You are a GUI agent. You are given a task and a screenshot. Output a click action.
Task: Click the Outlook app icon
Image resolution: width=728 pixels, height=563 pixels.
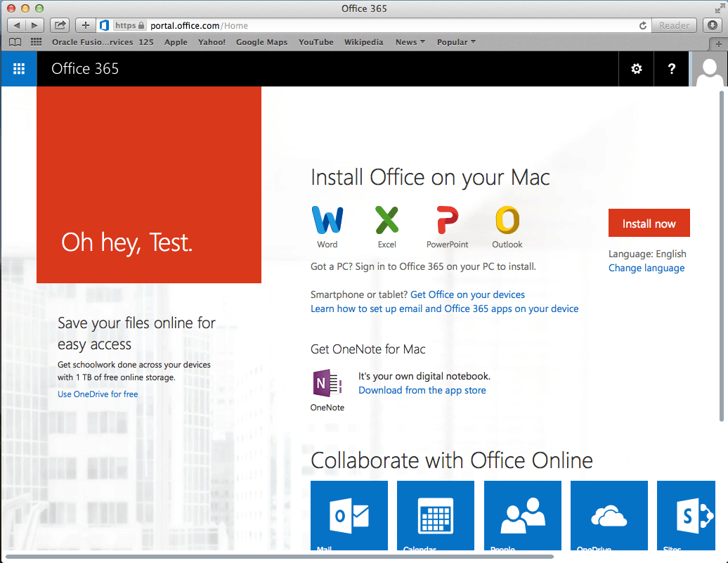pyautogui.click(x=507, y=221)
